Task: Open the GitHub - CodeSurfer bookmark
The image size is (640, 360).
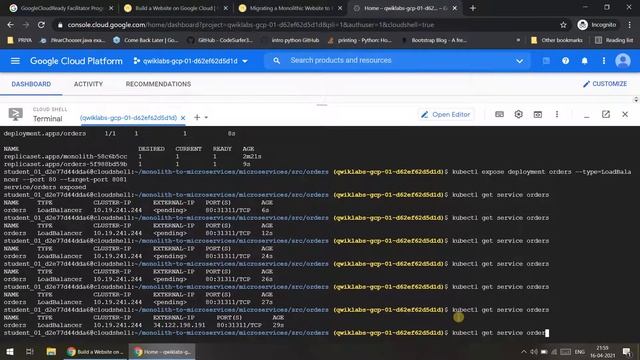Action: [220, 40]
